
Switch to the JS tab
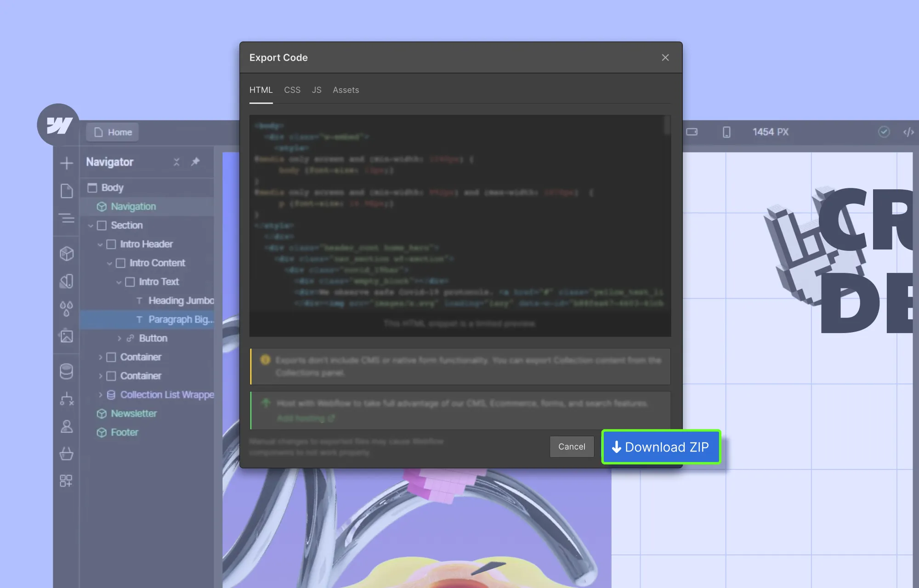(316, 90)
